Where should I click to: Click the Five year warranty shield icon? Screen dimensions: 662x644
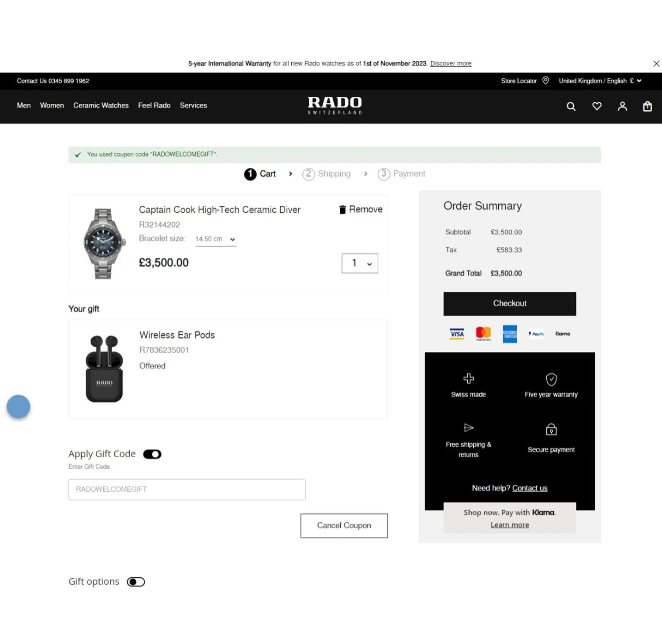(x=551, y=379)
